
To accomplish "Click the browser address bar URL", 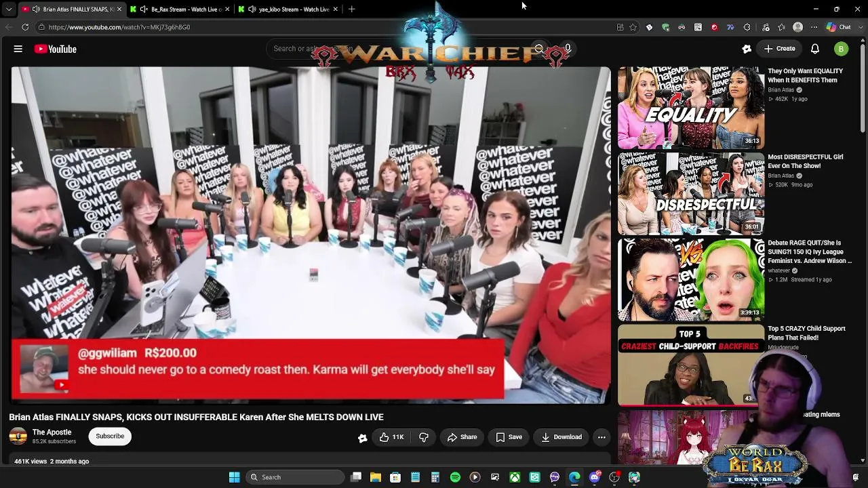I will [119, 27].
